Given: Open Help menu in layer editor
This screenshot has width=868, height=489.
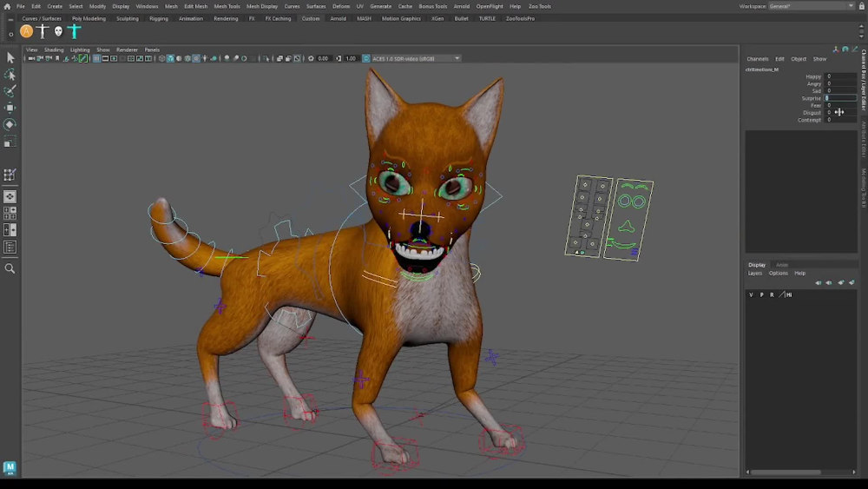Looking at the screenshot, I should coord(800,273).
